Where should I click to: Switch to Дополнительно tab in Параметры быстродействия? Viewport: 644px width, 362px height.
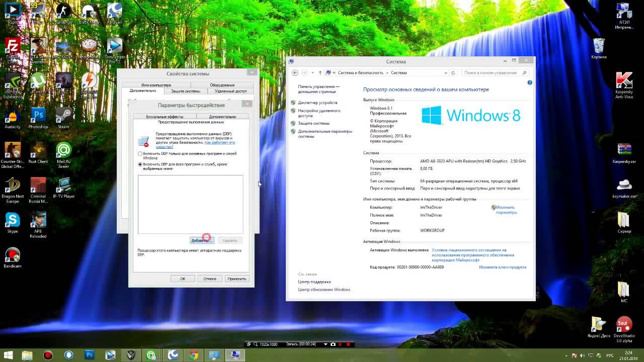tap(222, 117)
